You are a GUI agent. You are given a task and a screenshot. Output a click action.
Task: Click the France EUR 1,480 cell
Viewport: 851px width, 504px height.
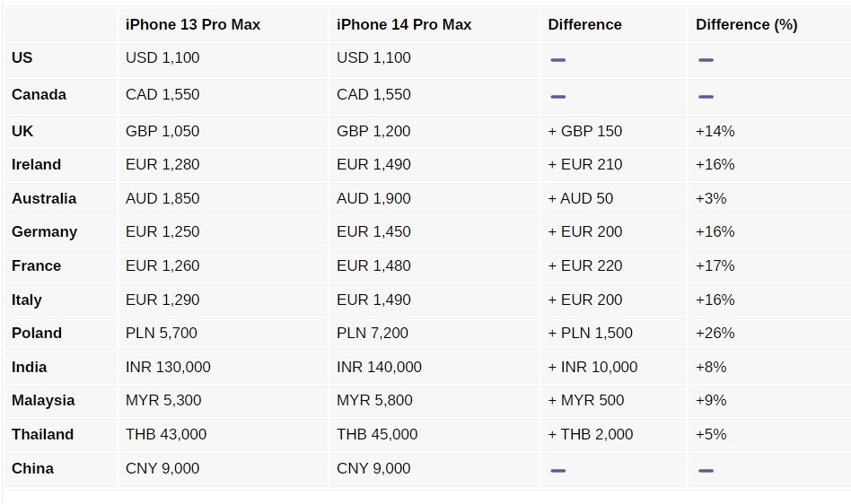pyautogui.click(x=373, y=265)
